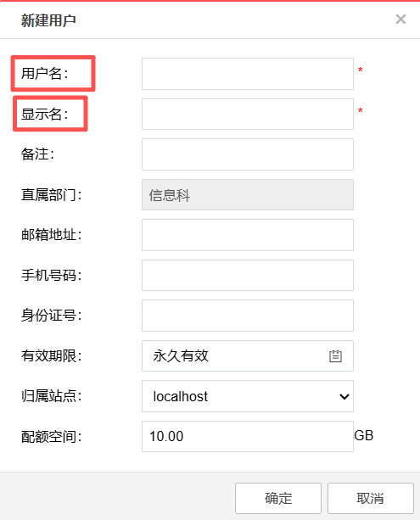Select the disabled 直属部门 field showing 信息科

248,194
